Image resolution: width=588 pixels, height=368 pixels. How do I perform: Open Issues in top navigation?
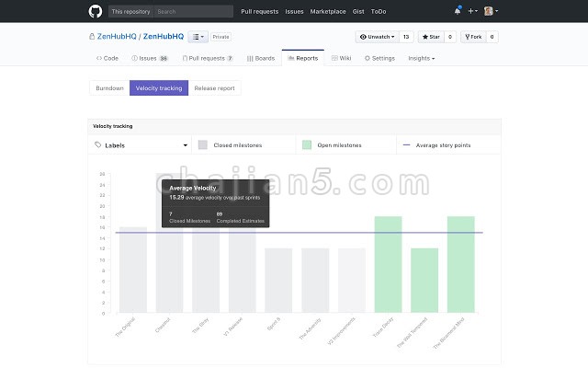pyautogui.click(x=294, y=12)
